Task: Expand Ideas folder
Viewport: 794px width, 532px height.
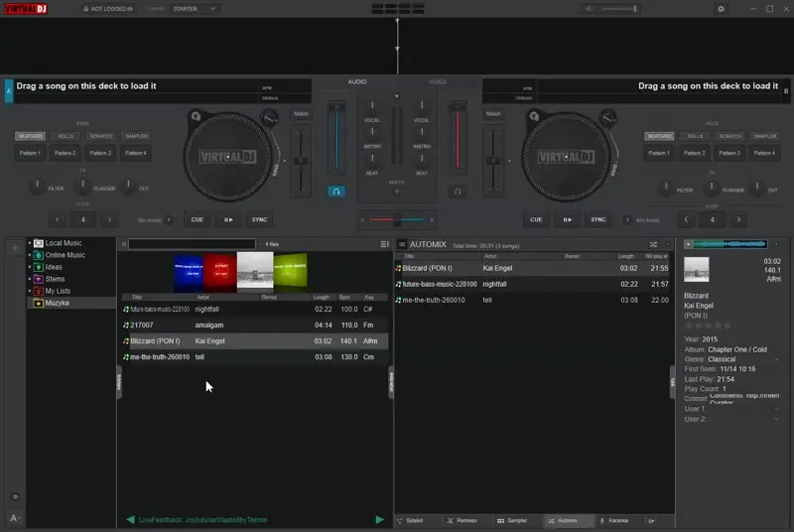Action: click(x=30, y=267)
